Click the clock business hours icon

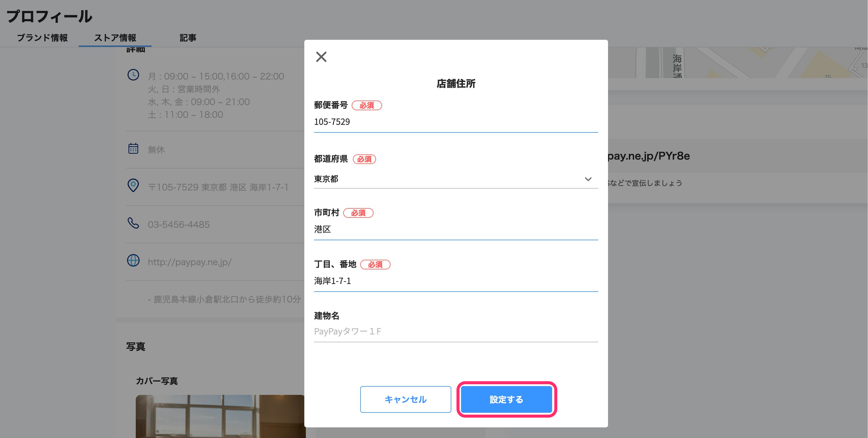click(x=133, y=75)
